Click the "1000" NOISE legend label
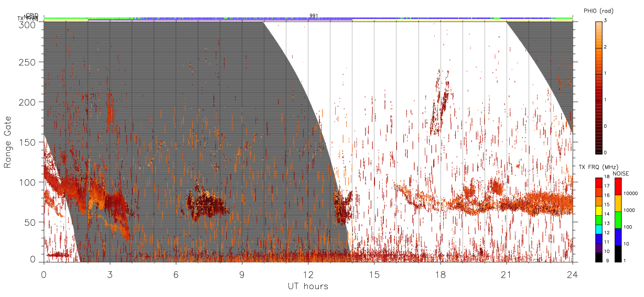Screen dimensions: 644x297 (x=628, y=210)
